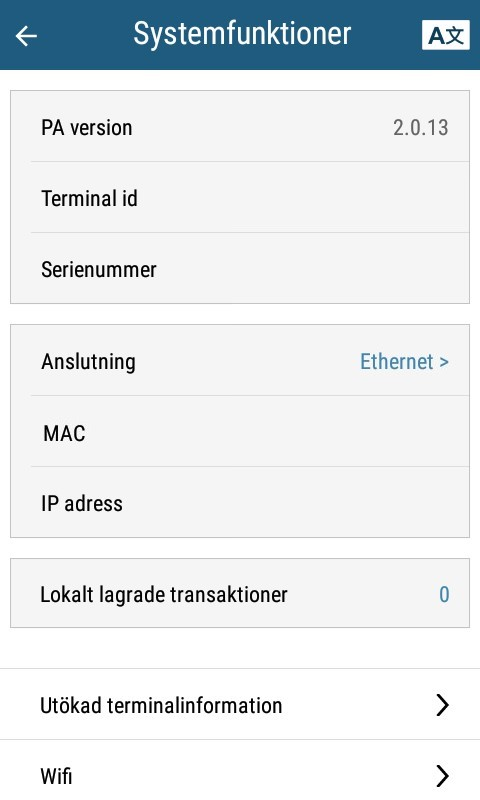The height and width of the screenshot is (800, 480).
Task: Expand Utökad terminalinformation chevron
Action: [x=442, y=705]
